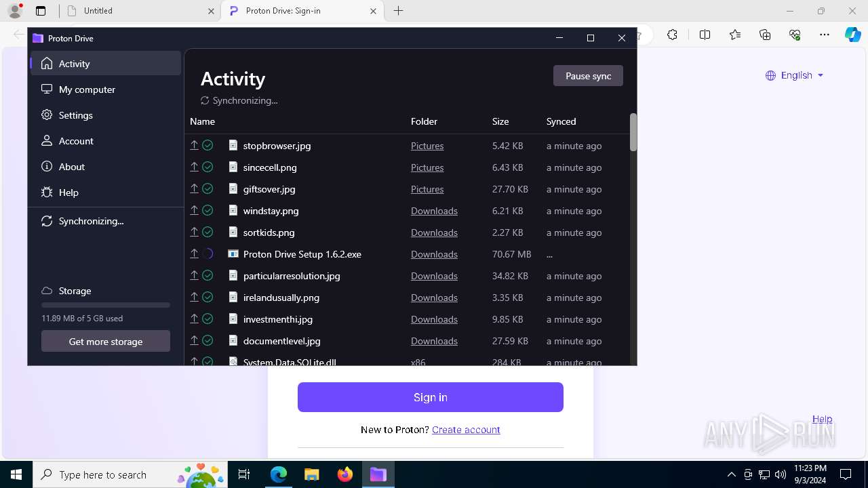Open Downloads folder link for windstay.png
The image size is (868, 488).
(434, 211)
